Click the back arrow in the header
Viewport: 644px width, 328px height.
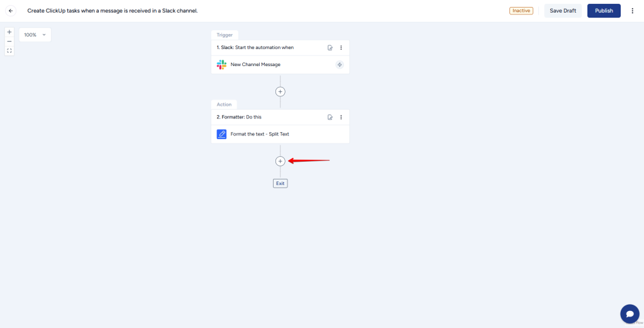(11, 11)
